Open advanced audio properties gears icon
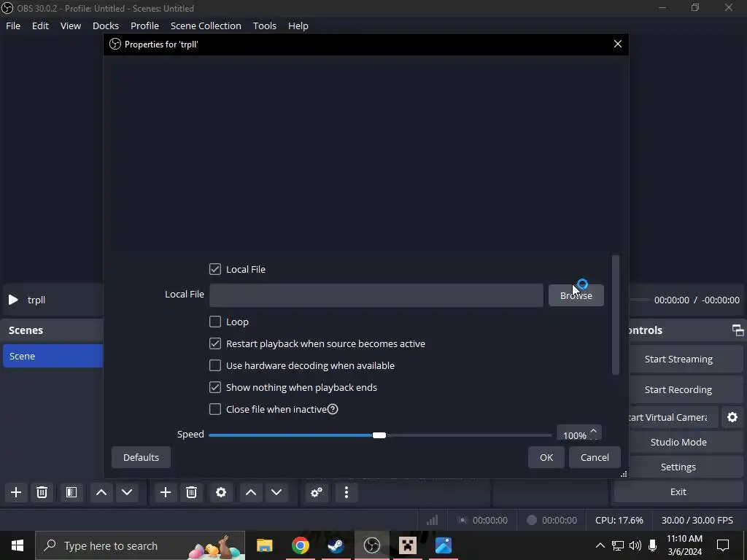This screenshot has width=747, height=560. 317,492
